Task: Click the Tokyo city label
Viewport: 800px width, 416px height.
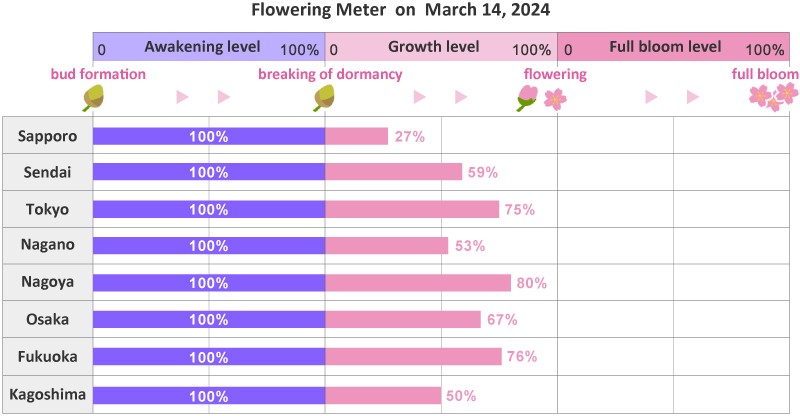Action: [x=47, y=209]
